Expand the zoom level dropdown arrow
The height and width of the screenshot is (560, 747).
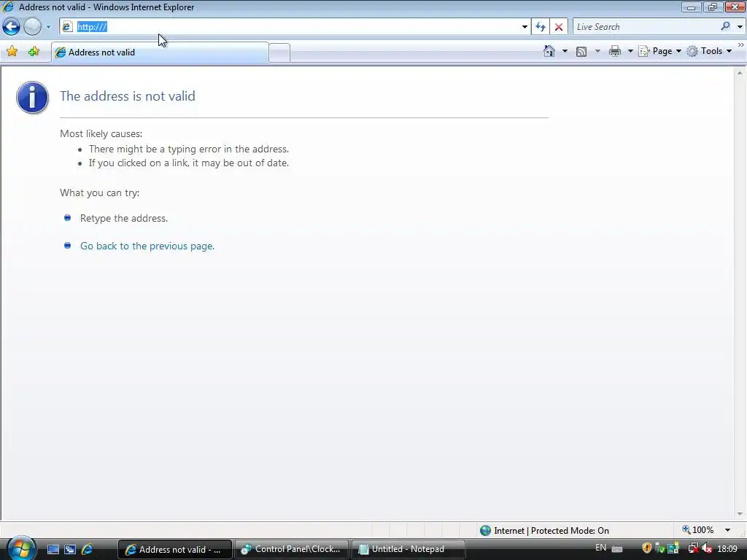727,530
